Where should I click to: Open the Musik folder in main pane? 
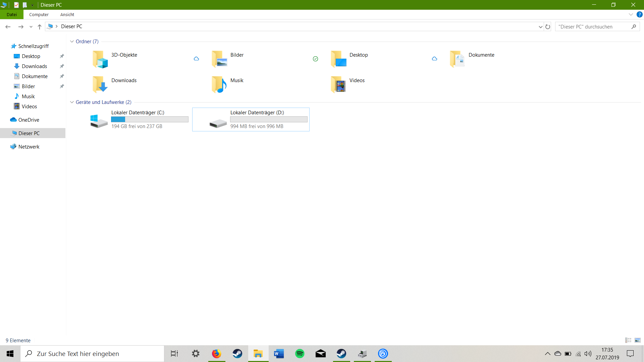[219, 84]
